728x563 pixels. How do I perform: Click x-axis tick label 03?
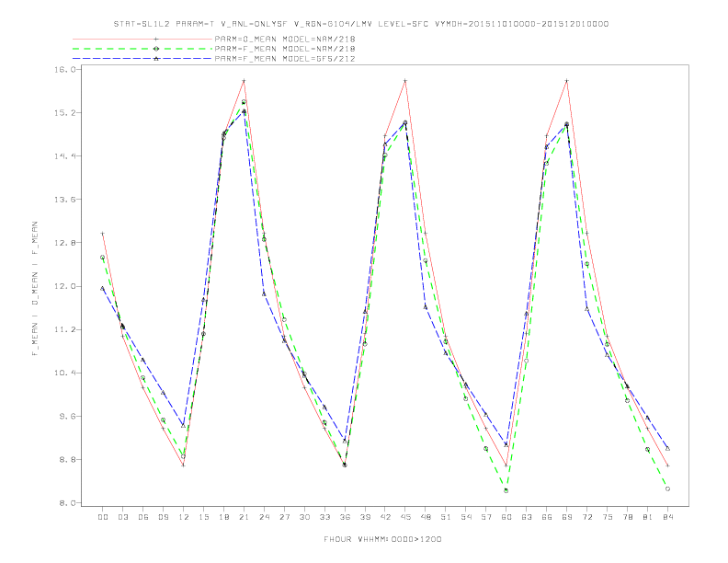(122, 517)
